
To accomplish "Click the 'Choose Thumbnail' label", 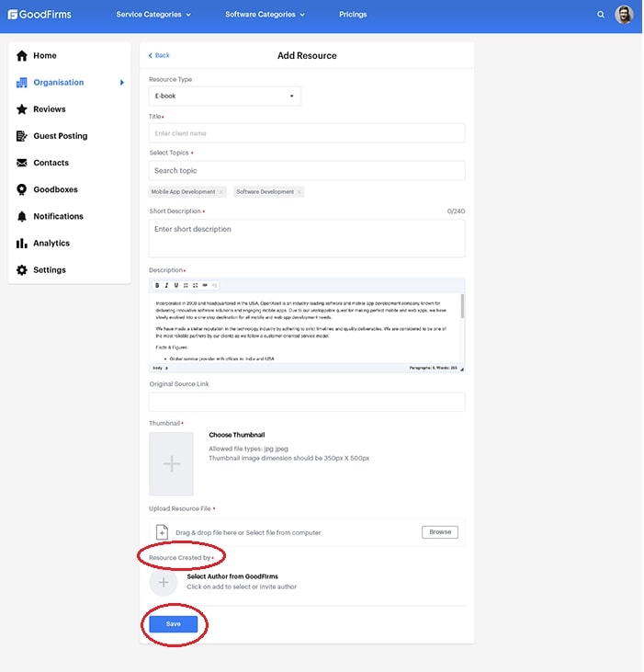I will 237,435.
